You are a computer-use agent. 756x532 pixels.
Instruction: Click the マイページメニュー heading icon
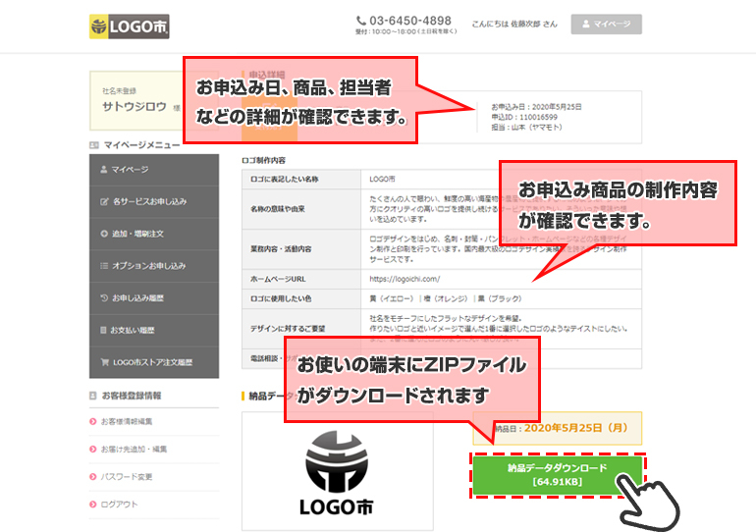[x=94, y=145]
